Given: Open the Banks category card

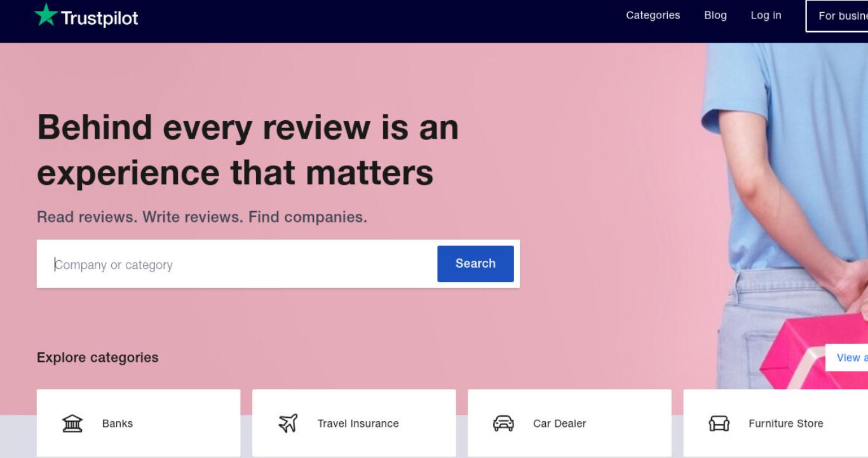Looking at the screenshot, I should [139, 423].
